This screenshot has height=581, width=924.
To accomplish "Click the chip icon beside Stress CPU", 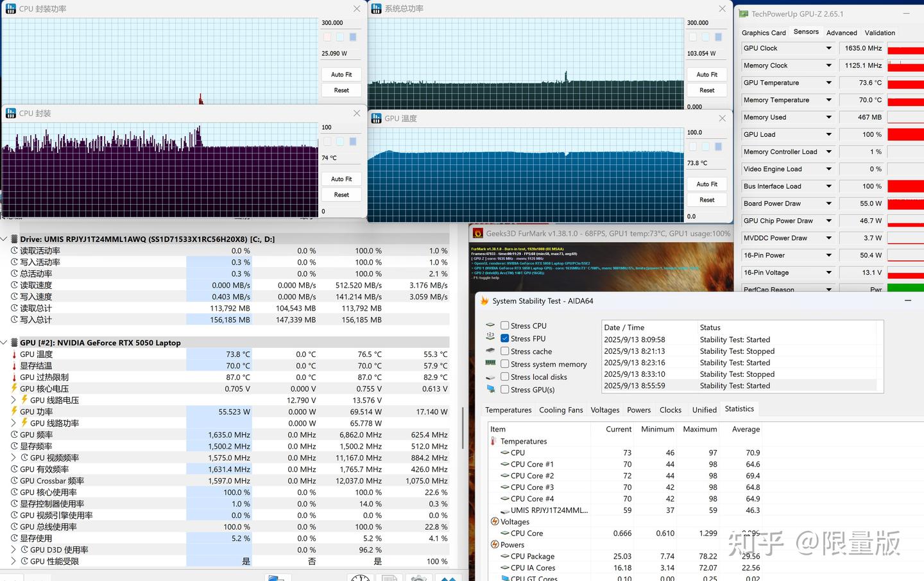I will 490,325.
